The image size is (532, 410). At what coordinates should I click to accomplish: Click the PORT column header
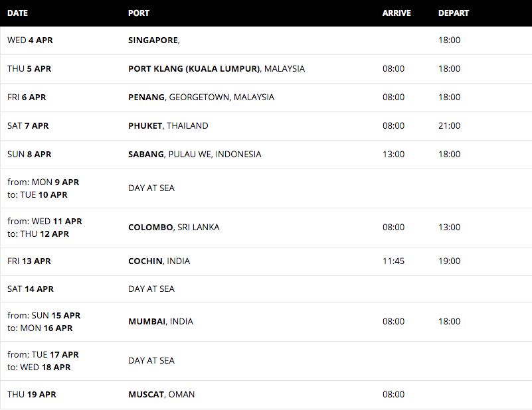click(138, 13)
